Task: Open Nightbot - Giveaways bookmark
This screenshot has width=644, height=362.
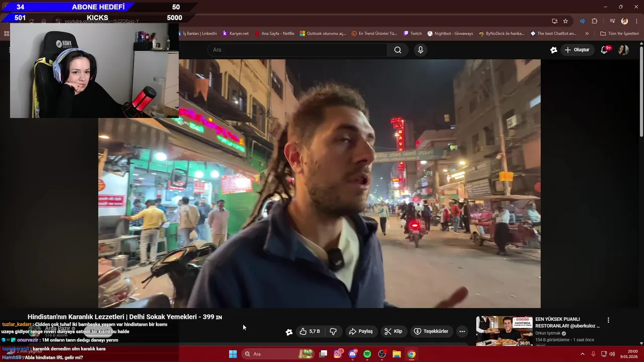Action: click(x=450, y=34)
